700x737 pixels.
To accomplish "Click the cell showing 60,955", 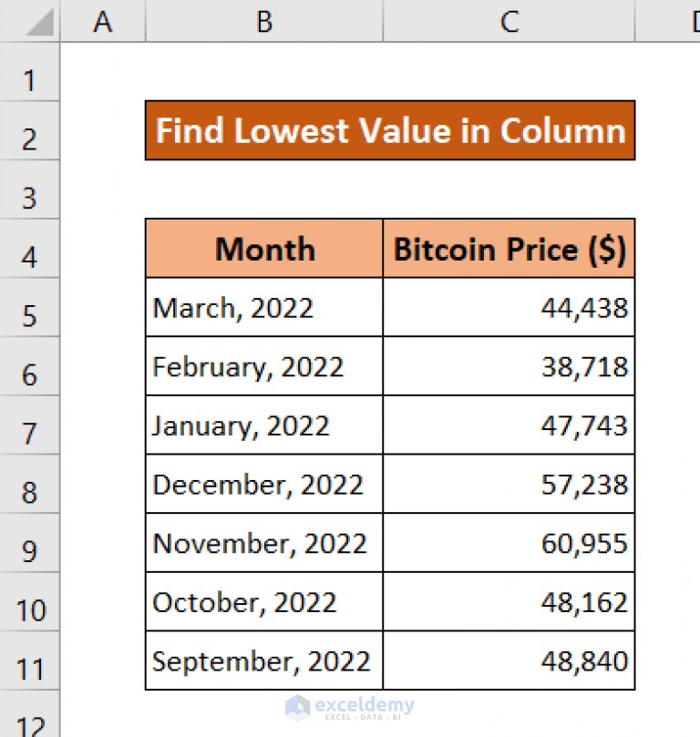I will point(509,543).
